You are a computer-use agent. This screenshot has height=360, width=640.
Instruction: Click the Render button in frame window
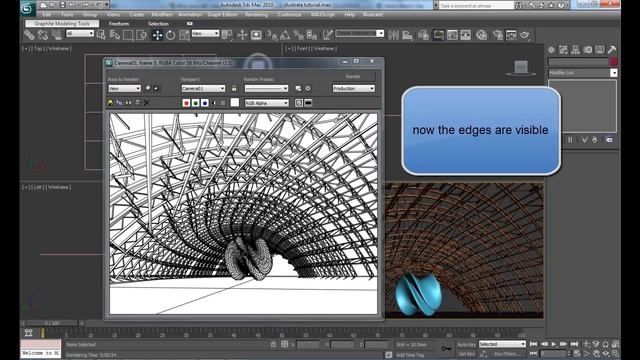click(x=353, y=76)
